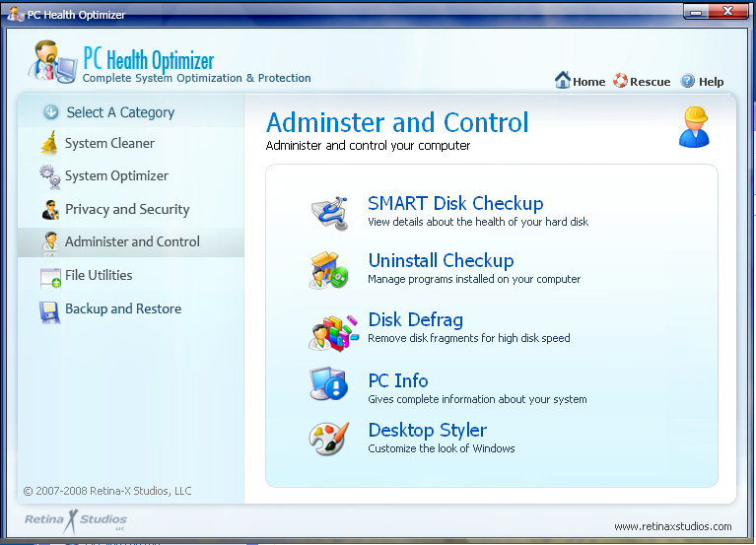Screen dimensions: 756x545
Task: Click the title bar application icon
Action: point(16,14)
